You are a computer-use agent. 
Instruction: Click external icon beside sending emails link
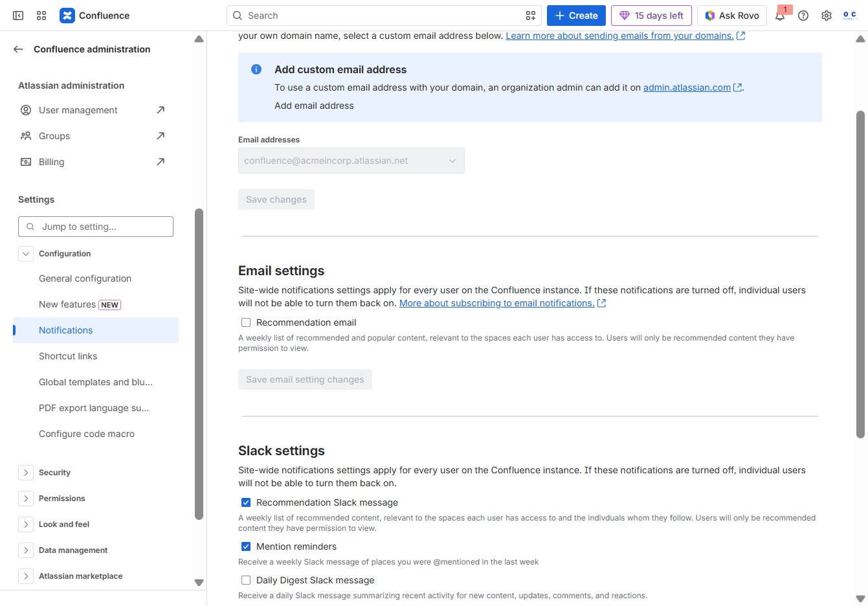pyautogui.click(x=741, y=36)
